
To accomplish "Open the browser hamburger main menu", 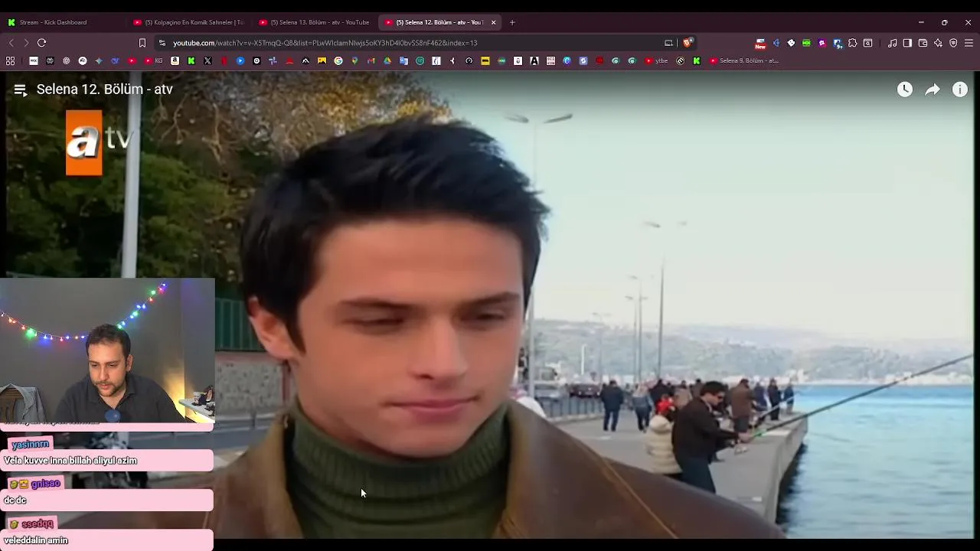I will click(x=969, y=43).
